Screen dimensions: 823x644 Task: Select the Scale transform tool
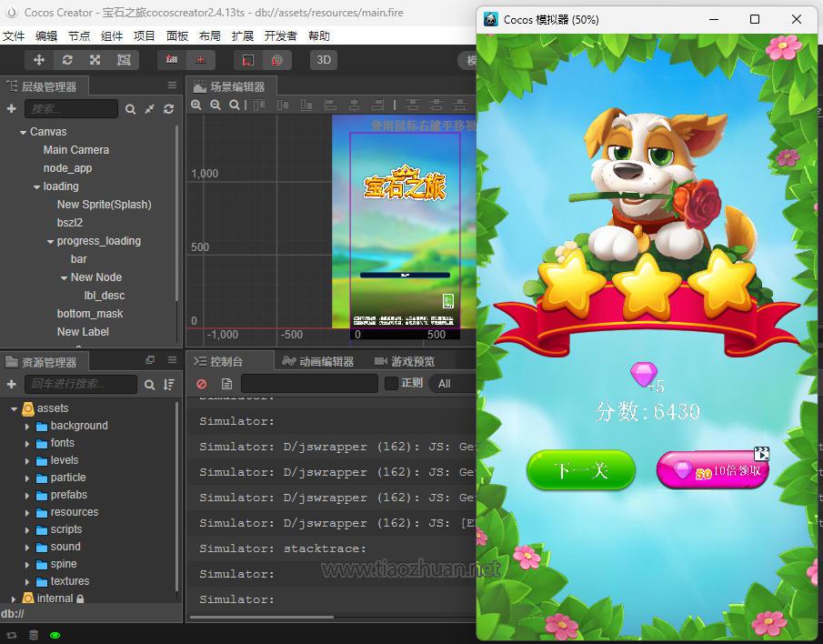point(94,59)
